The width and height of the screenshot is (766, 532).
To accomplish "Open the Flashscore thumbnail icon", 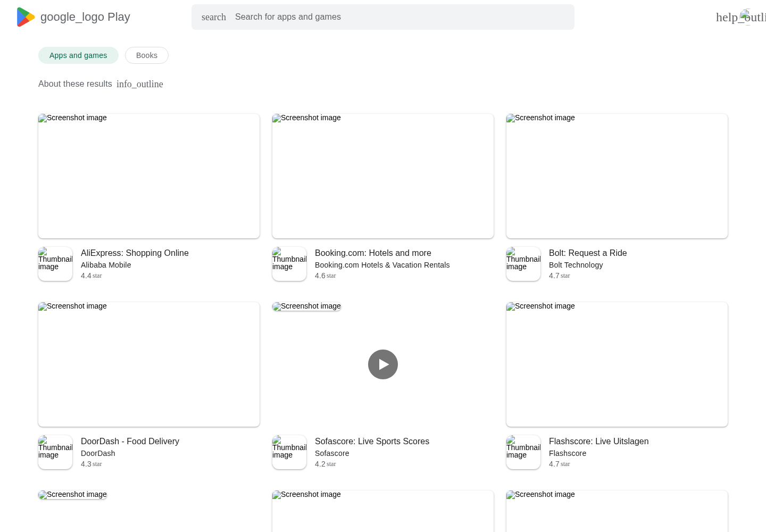I will 523,452.
